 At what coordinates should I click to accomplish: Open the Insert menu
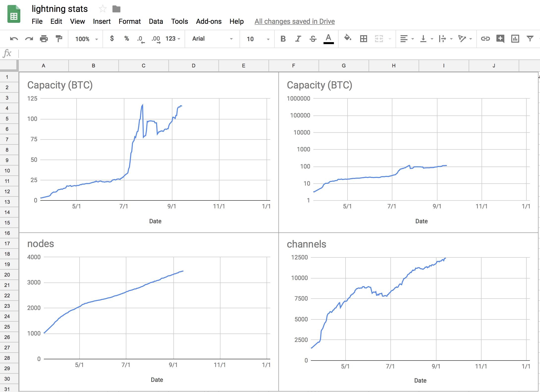coord(102,21)
